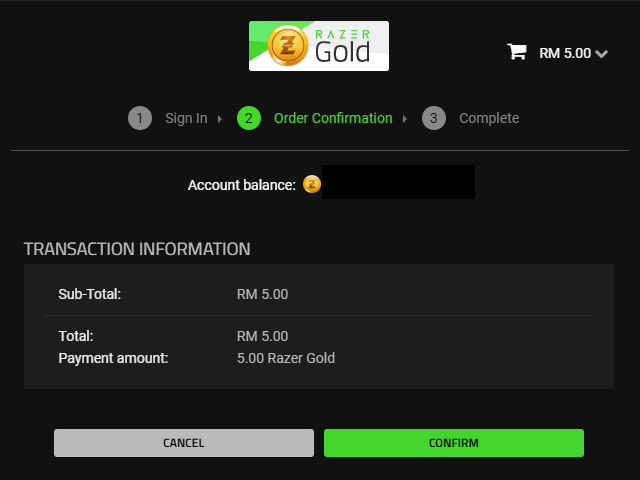
Task: Click the Transaction Information heading
Action: click(137, 249)
